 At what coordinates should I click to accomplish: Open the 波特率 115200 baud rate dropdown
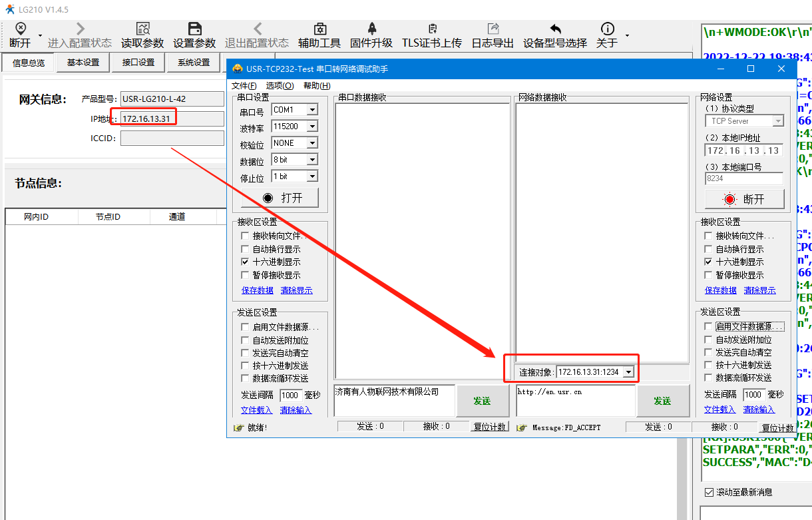pos(311,127)
